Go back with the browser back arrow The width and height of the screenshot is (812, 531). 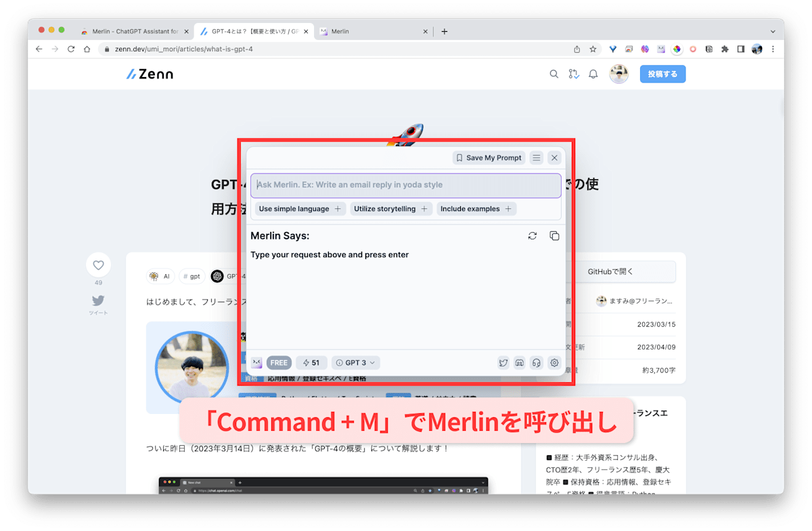pos(39,49)
